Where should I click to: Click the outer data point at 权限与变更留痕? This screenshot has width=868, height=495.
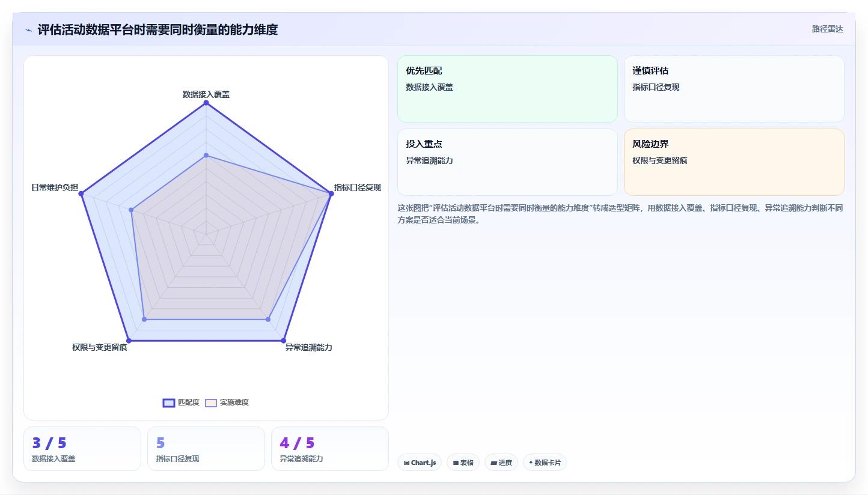click(129, 341)
